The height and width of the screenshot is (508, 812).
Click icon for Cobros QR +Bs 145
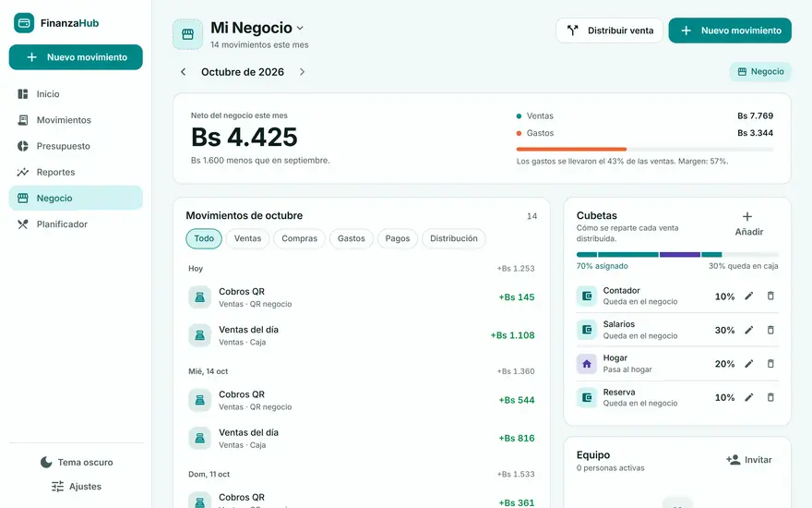click(199, 297)
